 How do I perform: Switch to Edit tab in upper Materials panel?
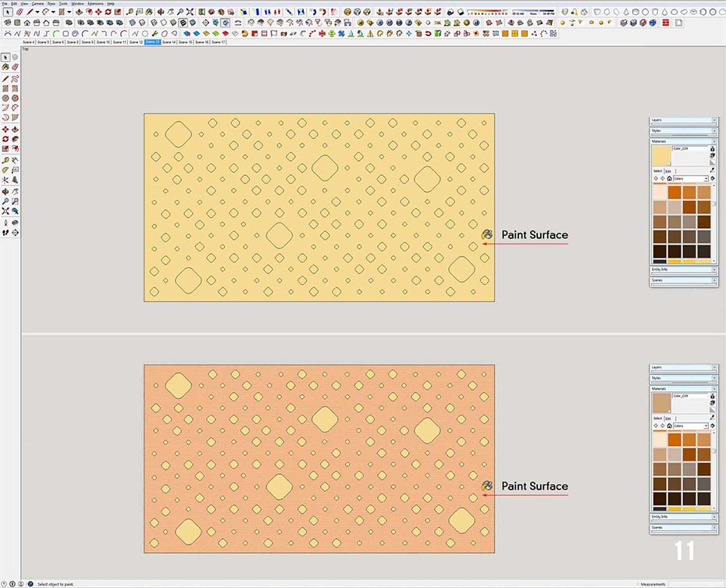[x=668, y=171]
